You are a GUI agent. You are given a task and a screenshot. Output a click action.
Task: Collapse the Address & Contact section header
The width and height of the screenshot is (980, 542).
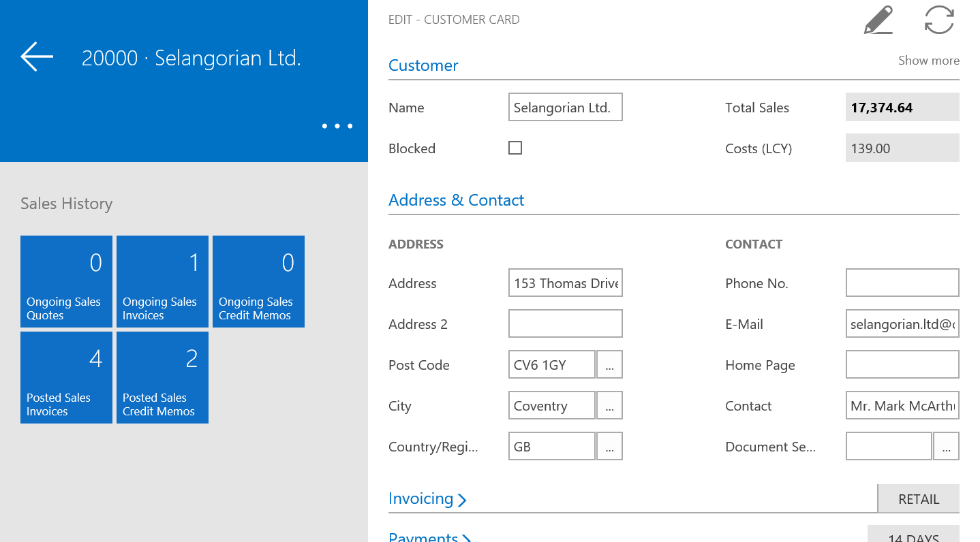[456, 200]
